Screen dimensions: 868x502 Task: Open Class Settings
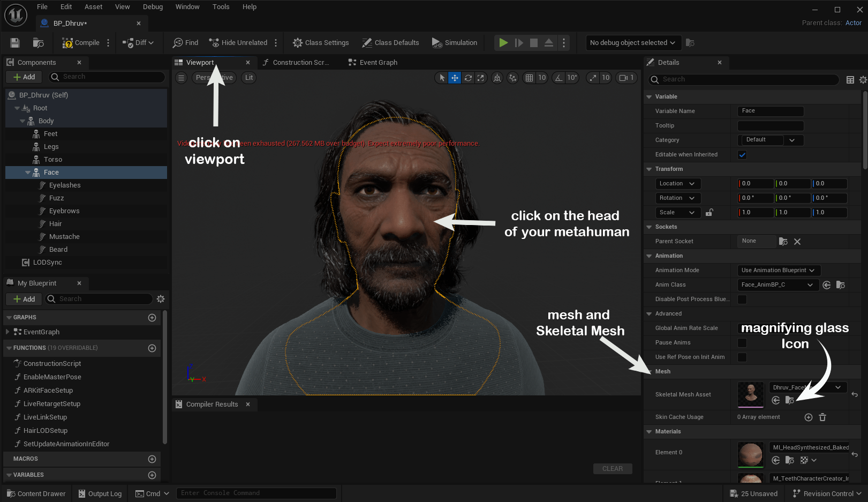coord(321,43)
